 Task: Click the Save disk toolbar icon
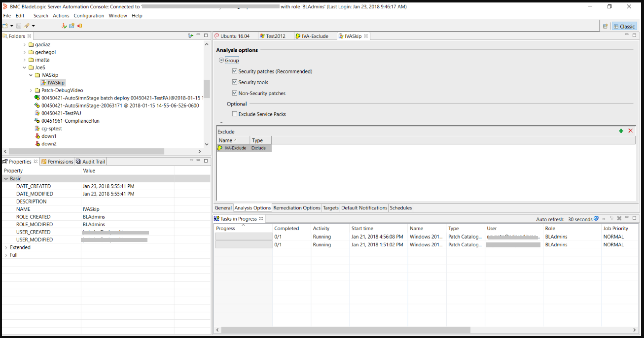[x=19, y=26]
